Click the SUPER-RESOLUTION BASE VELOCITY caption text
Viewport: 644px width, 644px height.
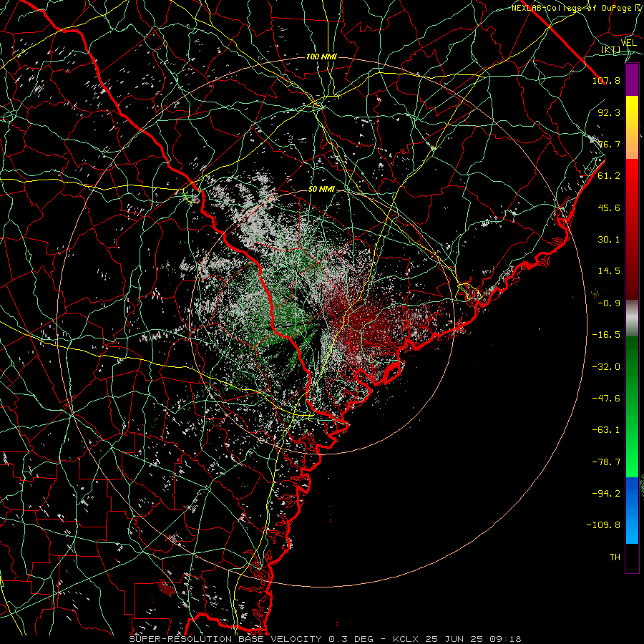click(x=225, y=639)
